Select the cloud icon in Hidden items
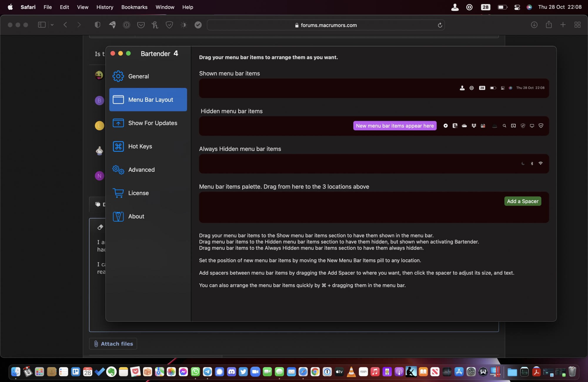This screenshot has width=588, height=382. (464, 126)
